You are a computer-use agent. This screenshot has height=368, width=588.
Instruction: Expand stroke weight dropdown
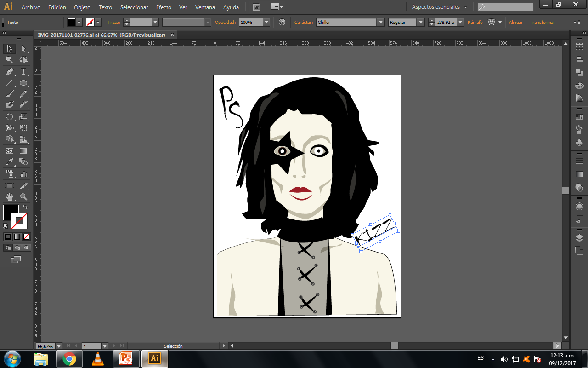155,22
